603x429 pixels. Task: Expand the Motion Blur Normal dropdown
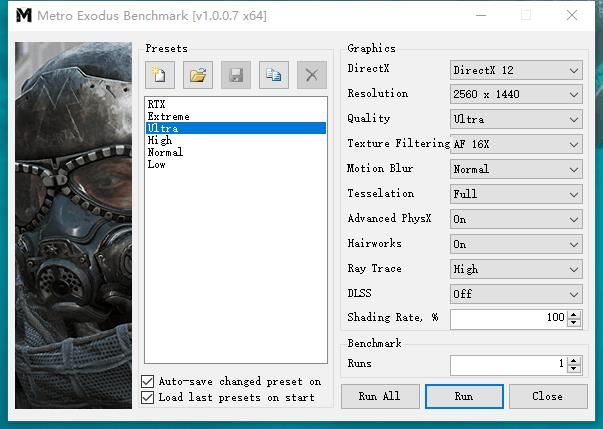click(x=516, y=169)
